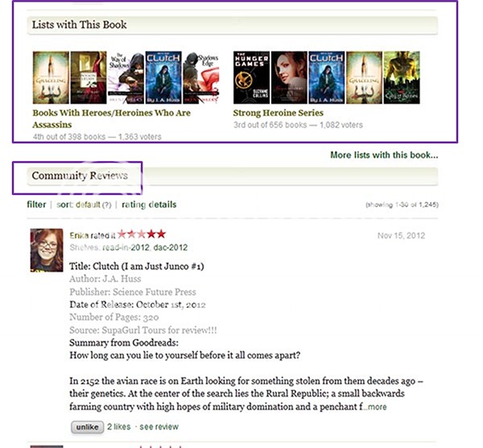Open the Strong Heroine Series list

coord(279,113)
